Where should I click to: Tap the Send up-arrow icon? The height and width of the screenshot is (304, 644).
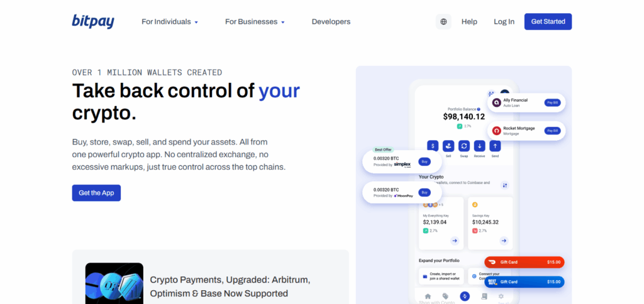496,146
